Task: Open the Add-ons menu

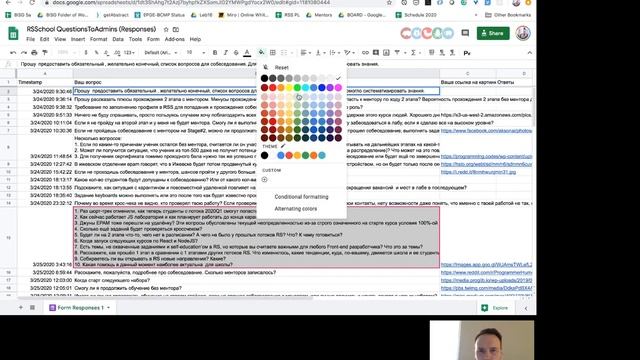Action: tap(175, 39)
